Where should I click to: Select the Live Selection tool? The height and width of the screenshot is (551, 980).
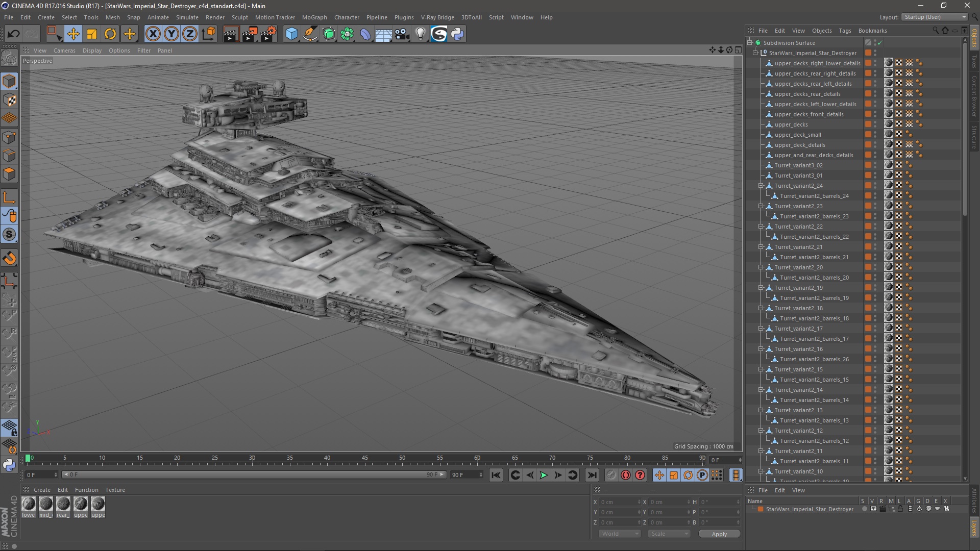coord(54,34)
